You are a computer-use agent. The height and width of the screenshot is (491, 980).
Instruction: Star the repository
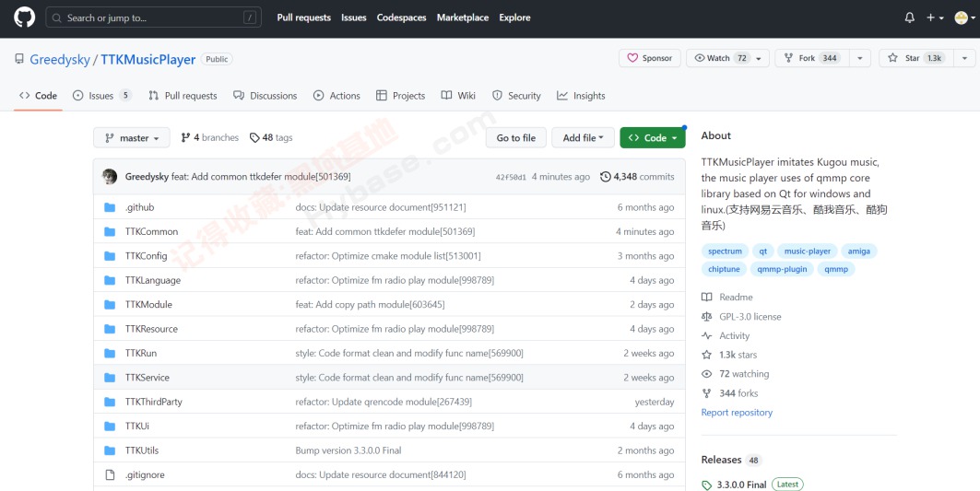point(916,58)
